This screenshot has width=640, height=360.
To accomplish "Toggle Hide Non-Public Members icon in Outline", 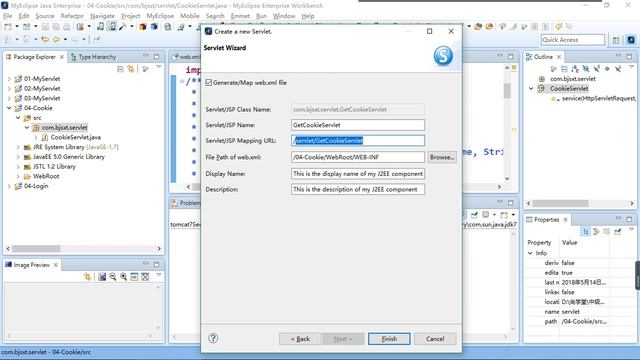I will coord(607,69).
